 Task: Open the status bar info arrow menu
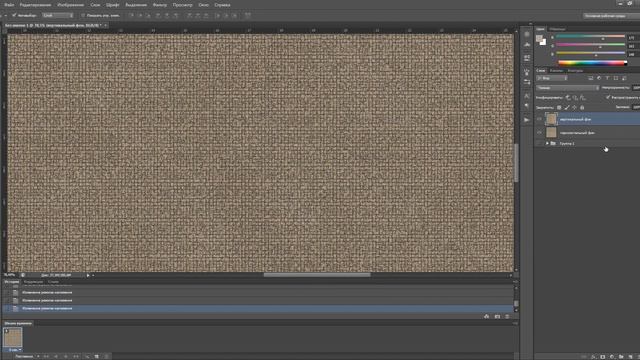tap(88, 275)
